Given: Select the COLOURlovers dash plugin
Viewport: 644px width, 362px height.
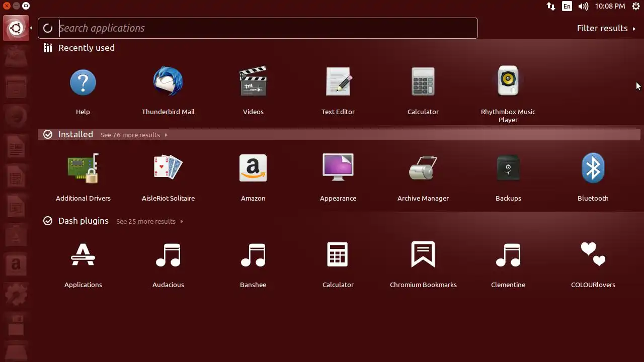Looking at the screenshot, I should coord(593,254).
